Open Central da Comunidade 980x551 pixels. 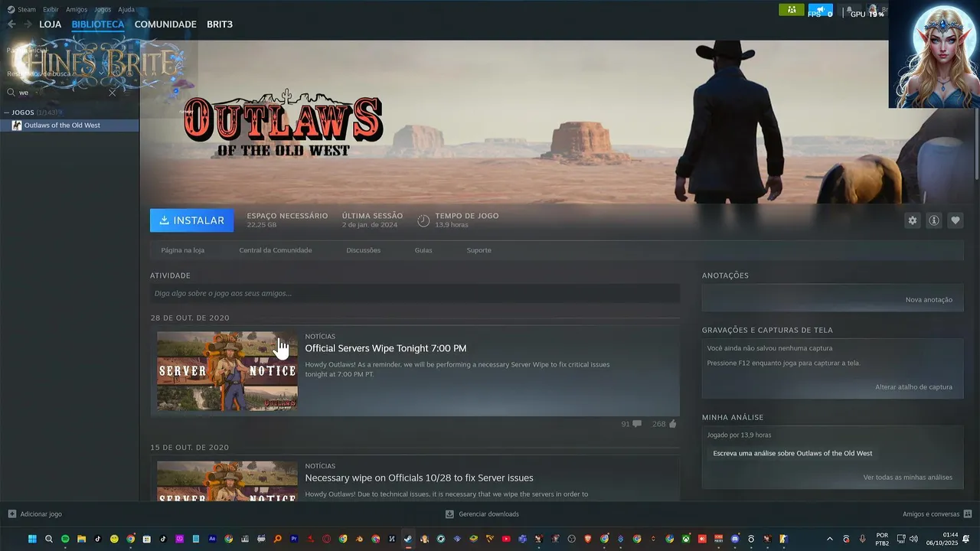tap(276, 250)
